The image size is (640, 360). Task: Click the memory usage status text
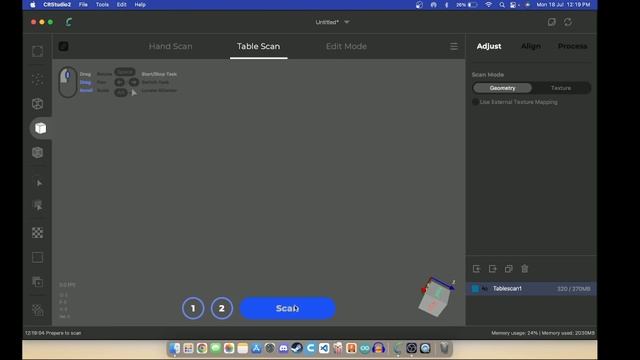pyautogui.click(x=542, y=333)
